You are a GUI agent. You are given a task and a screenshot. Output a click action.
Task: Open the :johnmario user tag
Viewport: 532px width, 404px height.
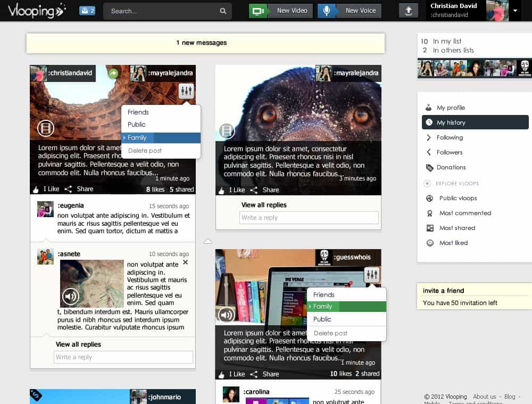point(163,397)
